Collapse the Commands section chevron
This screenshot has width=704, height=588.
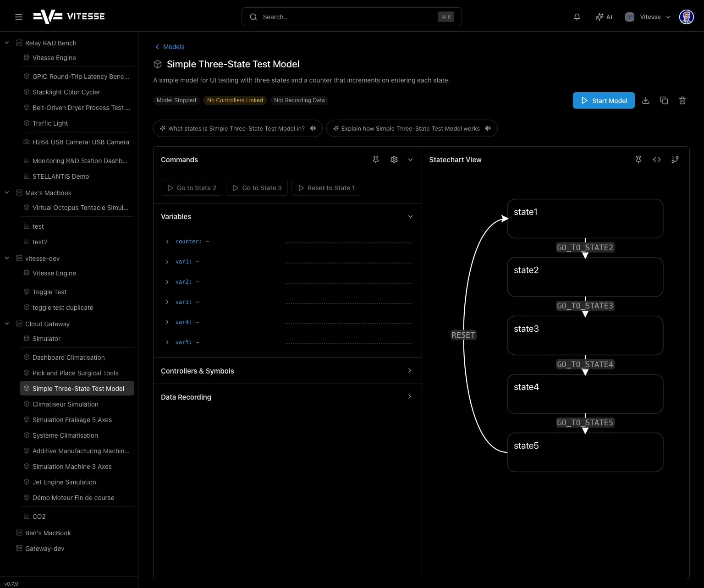click(x=411, y=159)
